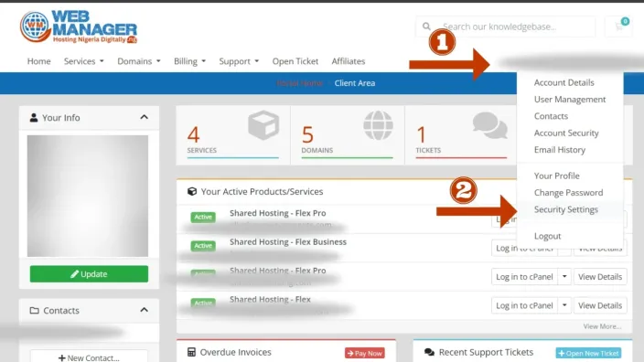Click Client Area breadcrumb

354,83
